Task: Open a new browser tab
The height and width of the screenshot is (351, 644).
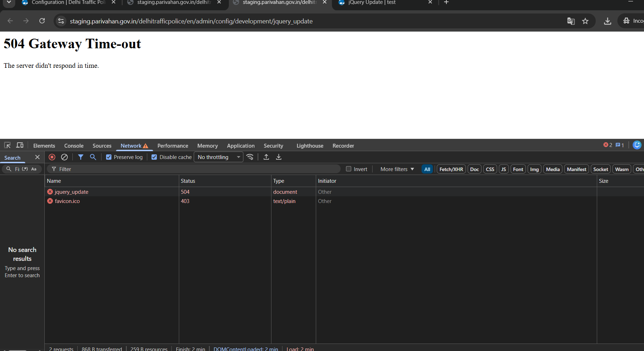Action: [446, 2]
